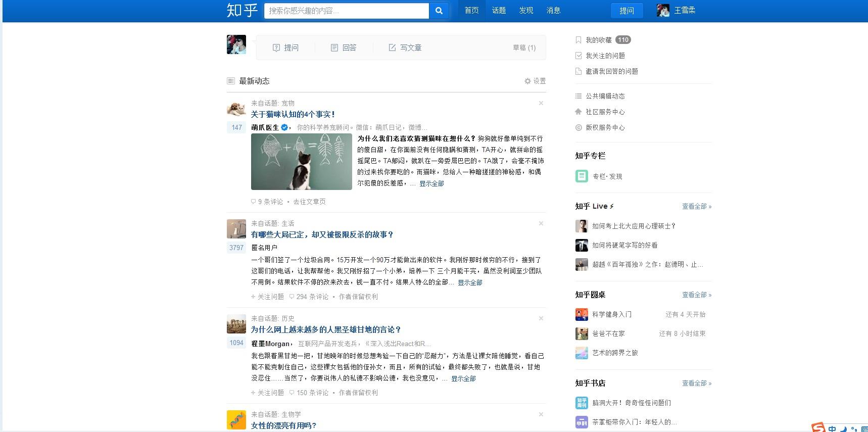Click 回答 in the compose bar

pos(344,47)
